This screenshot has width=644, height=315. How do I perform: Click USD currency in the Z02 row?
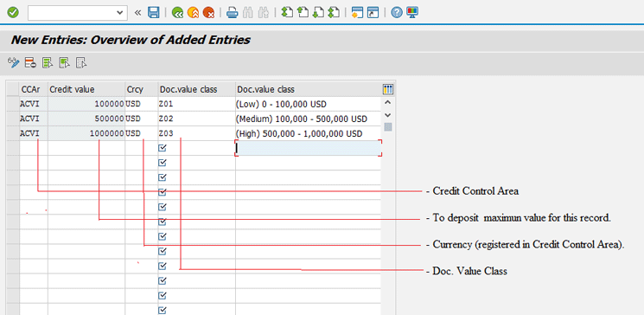coord(142,119)
